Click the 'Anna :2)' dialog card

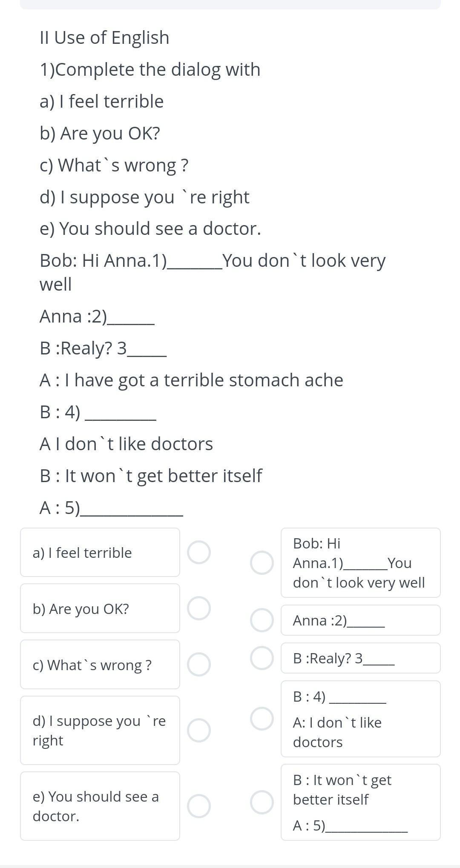[x=360, y=620]
